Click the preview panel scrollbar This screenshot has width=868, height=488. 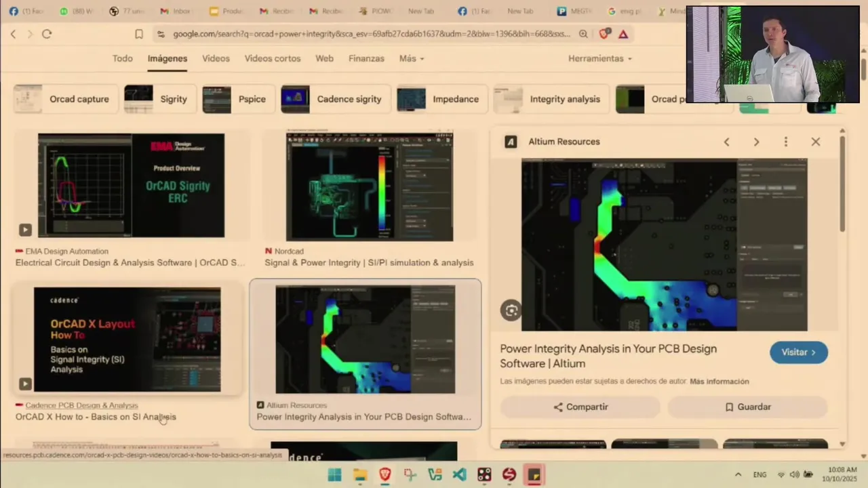click(842, 183)
